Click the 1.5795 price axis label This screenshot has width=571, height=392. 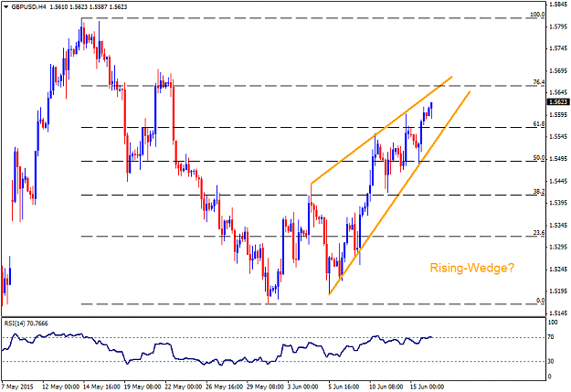tap(559, 26)
